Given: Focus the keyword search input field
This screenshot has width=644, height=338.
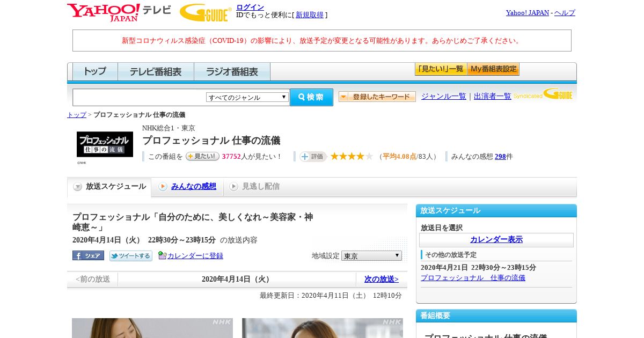Looking at the screenshot, I should (140, 97).
